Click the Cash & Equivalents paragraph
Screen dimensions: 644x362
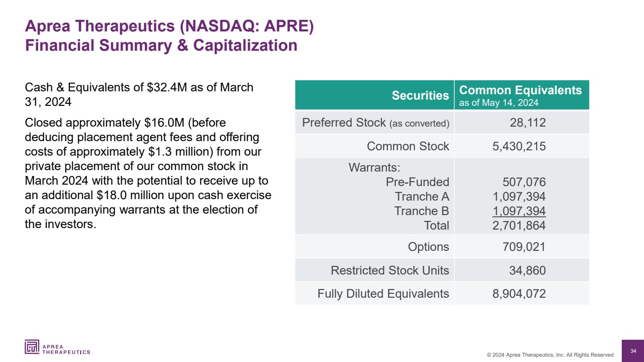point(139,95)
